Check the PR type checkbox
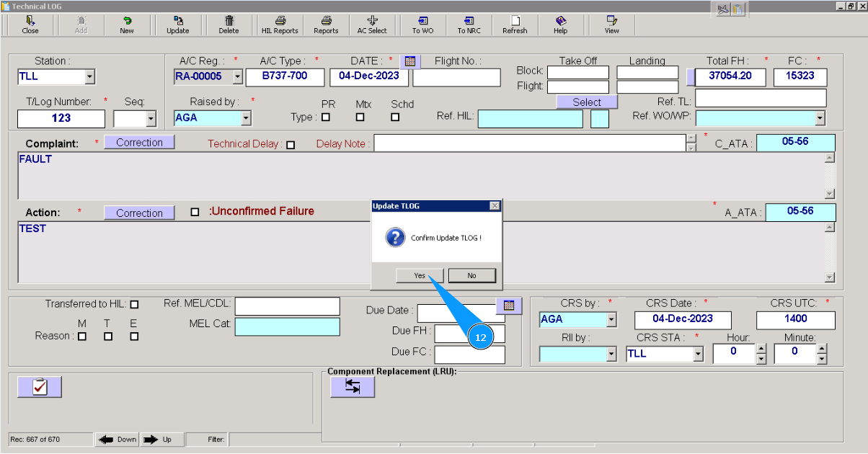868x454 pixels. [x=326, y=117]
